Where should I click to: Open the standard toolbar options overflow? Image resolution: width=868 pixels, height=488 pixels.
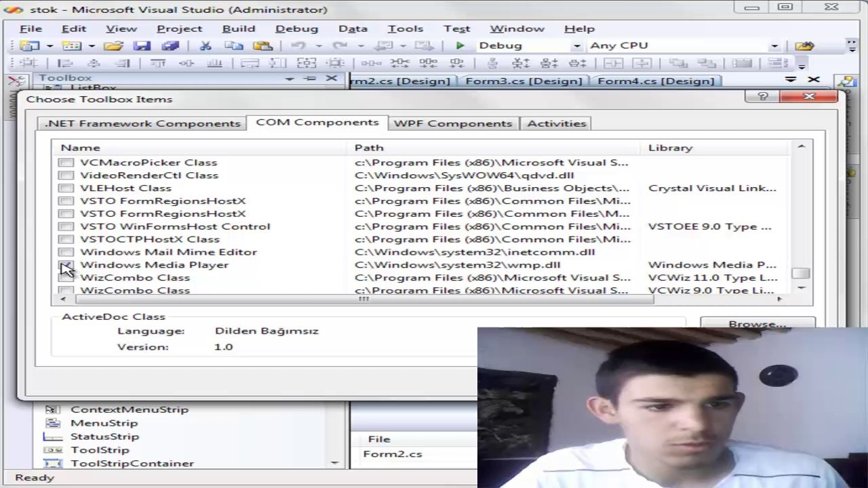852,46
